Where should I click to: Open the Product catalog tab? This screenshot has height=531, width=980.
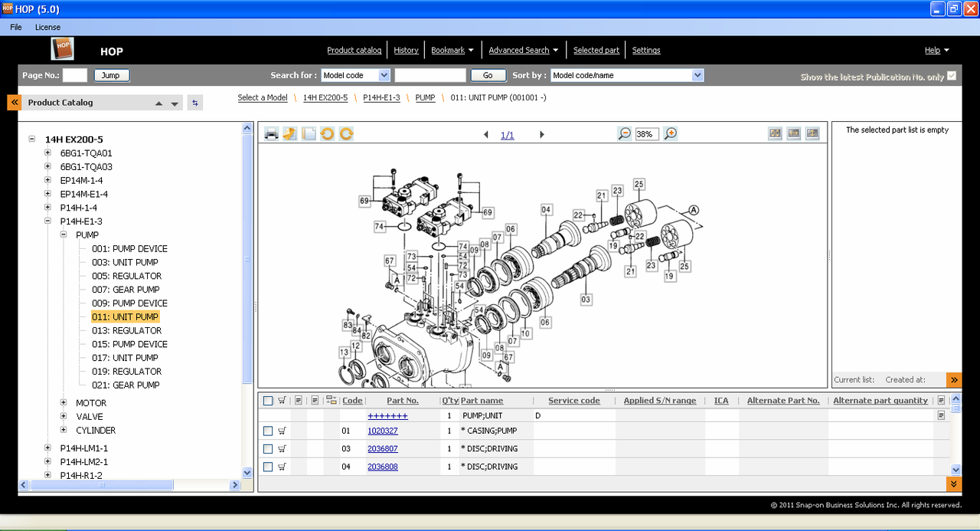[354, 50]
